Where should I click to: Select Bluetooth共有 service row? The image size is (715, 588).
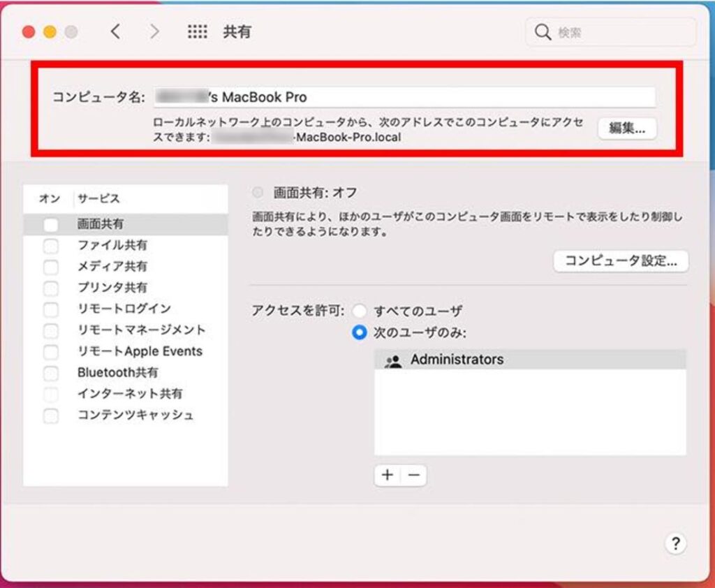[x=126, y=373]
